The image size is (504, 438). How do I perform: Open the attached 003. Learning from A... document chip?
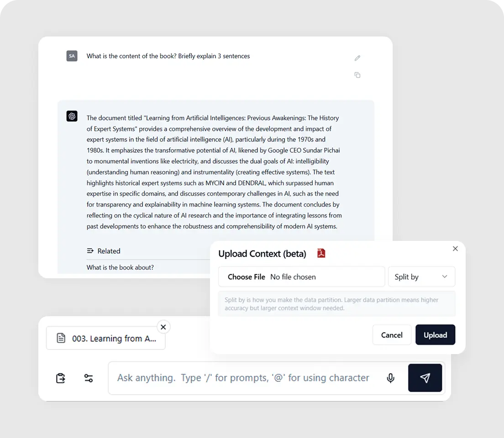pyautogui.click(x=106, y=338)
